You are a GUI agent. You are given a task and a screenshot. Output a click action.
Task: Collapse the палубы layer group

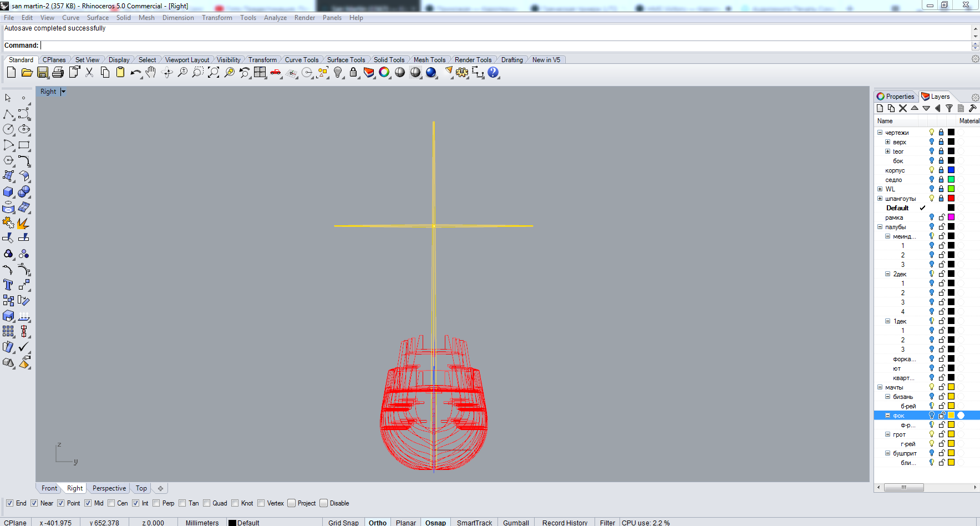click(x=880, y=227)
